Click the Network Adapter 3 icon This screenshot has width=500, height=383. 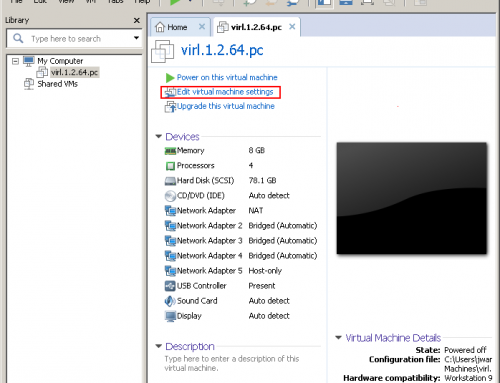pos(170,241)
